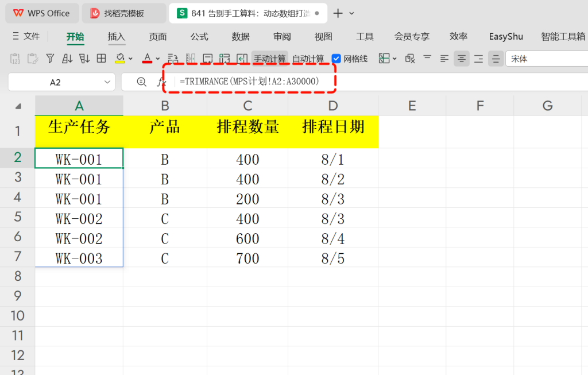The image size is (588, 375).
Task: Click the zoom magnifier in formula bar
Action: pyautogui.click(x=141, y=82)
